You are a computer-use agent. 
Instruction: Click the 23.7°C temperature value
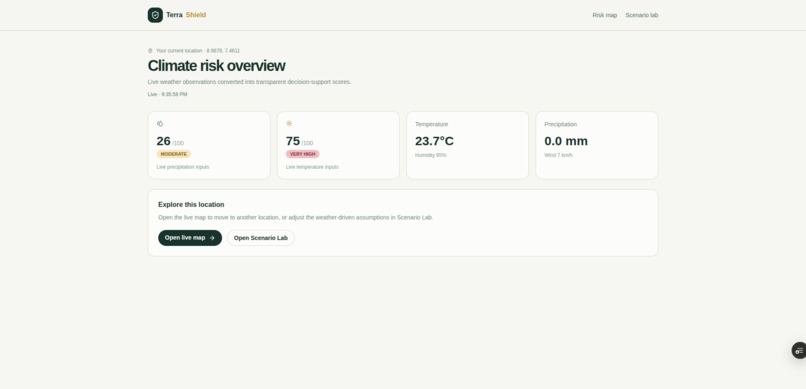[x=434, y=141]
